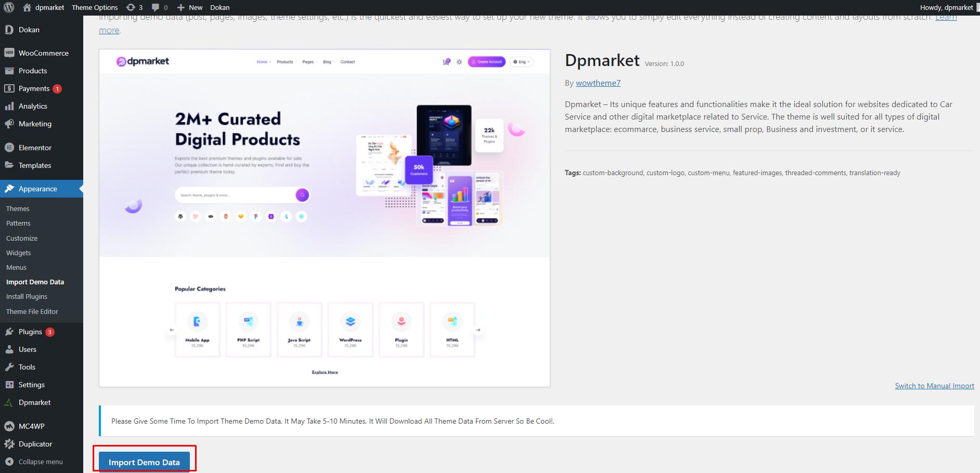The width and height of the screenshot is (980, 473).
Task: Open the Patterns submenu item
Action: pyautogui.click(x=18, y=223)
